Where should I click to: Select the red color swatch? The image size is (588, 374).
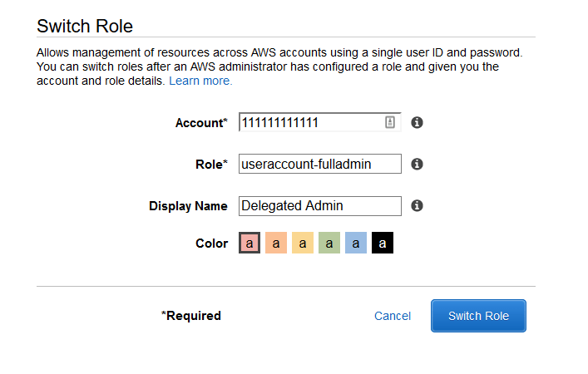coord(250,244)
